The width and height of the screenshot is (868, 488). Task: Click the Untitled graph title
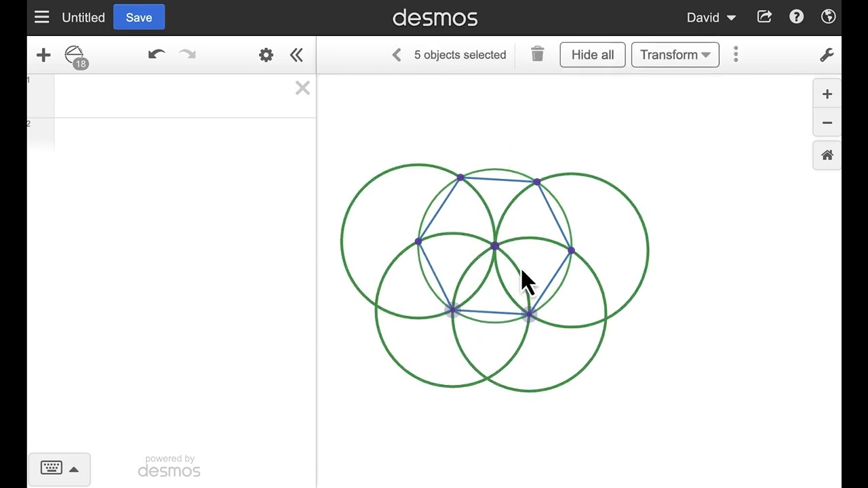tap(83, 18)
